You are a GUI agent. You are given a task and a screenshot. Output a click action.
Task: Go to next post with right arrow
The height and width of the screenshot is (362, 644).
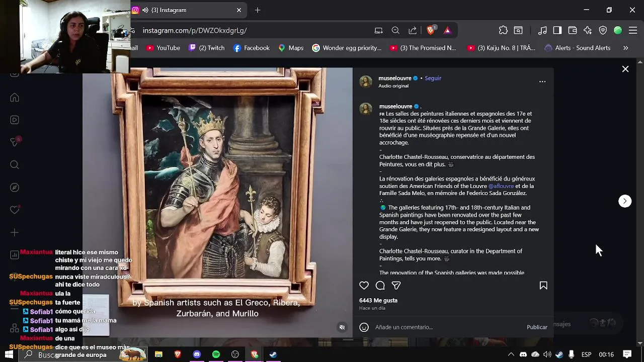pos(625,201)
